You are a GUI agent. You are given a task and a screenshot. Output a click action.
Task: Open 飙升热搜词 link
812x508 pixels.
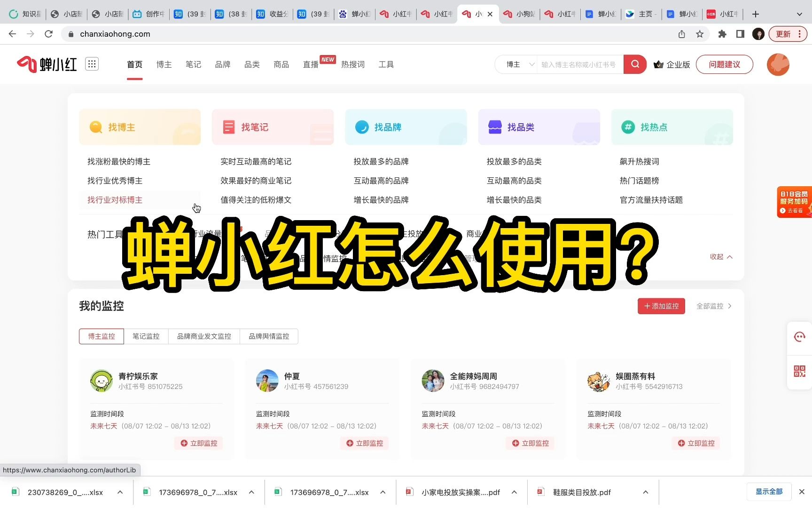pos(640,162)
